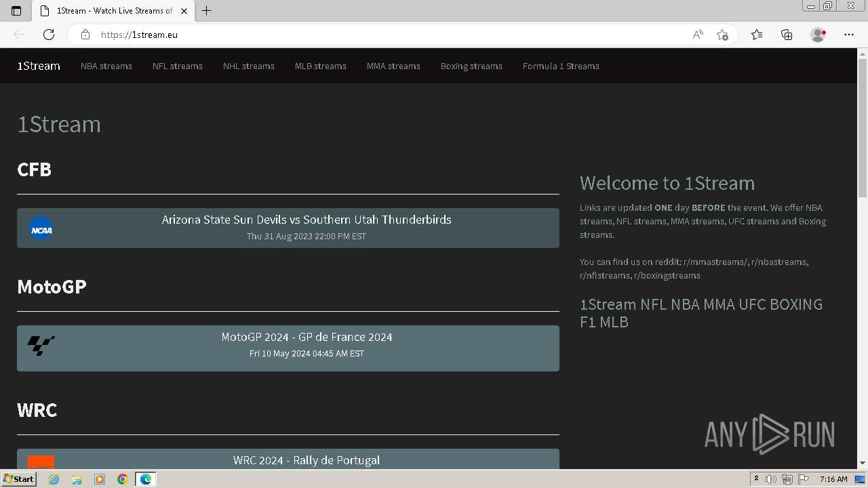Add page to favorites star icon

[x=722, y=35]
